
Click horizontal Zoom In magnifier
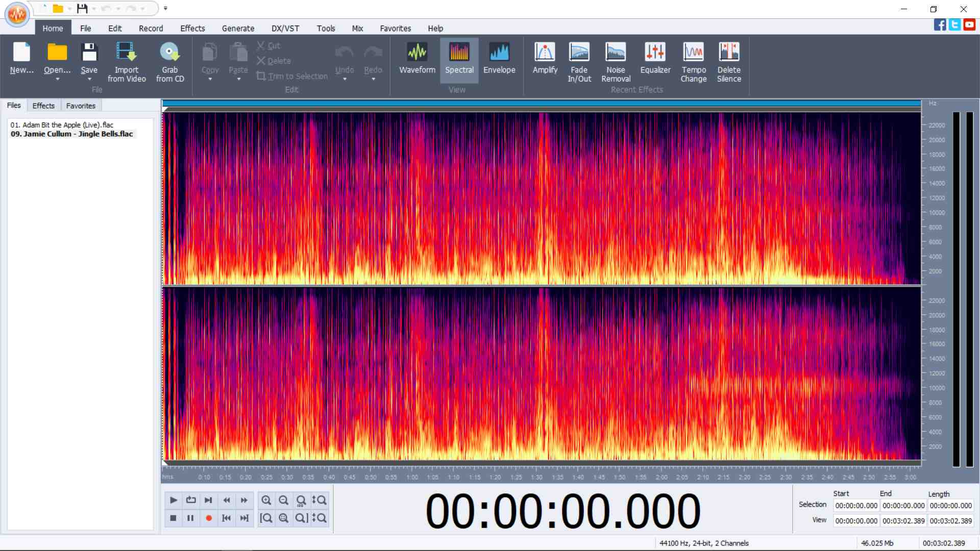point(266,500)
